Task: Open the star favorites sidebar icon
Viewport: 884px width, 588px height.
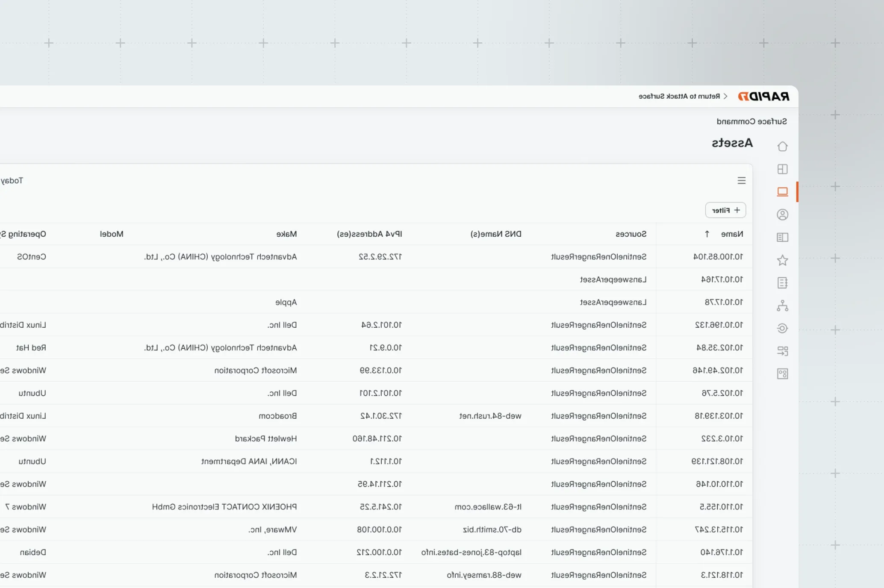Action: [x=782, y=260]
